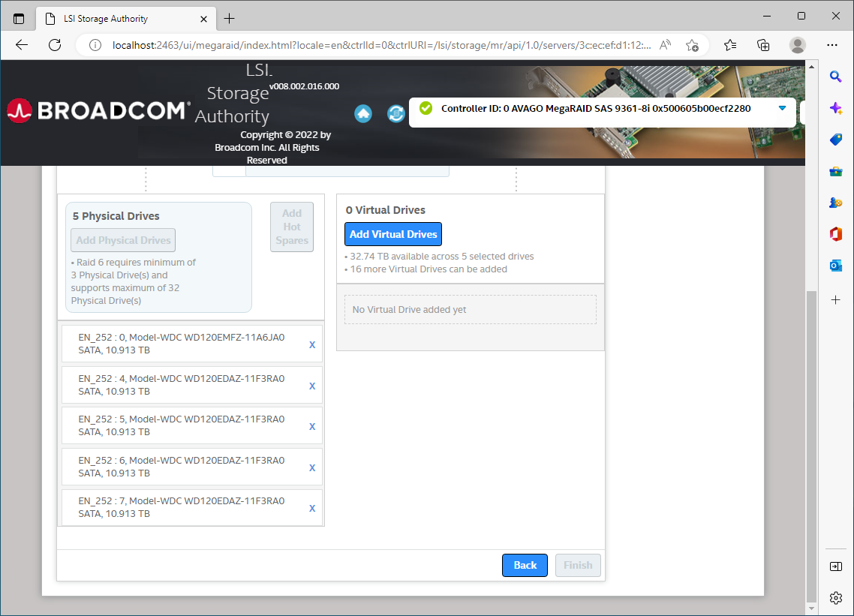Toggle the sidebar hide button icon
This screenshot has height=616, width=854.
point(835,566)
